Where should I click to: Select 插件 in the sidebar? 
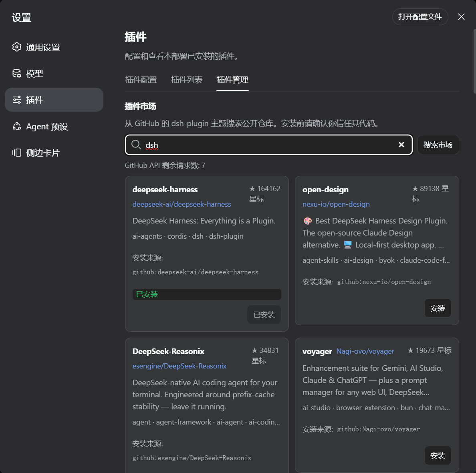[x=54, y=100]
